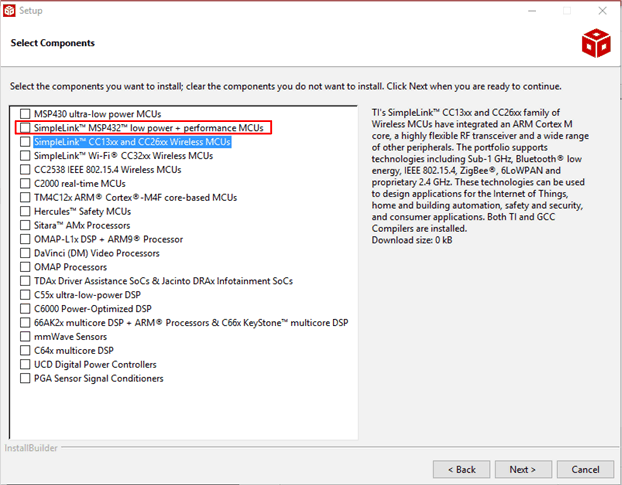This screenshot has width=622, height=485.
Task: Close the Setup window
Action: pos(602,11)
